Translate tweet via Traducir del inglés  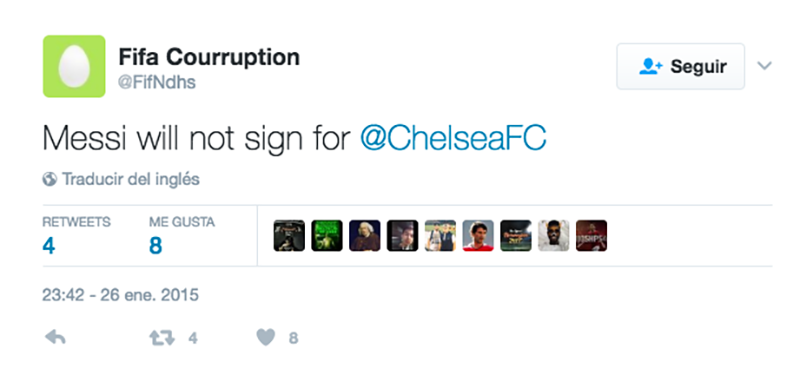[x=131, y=179]
